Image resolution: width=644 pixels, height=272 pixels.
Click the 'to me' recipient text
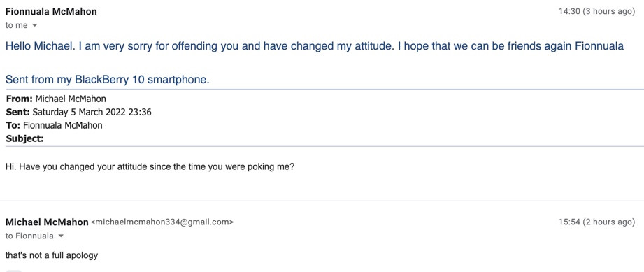(x=16, y=25)
